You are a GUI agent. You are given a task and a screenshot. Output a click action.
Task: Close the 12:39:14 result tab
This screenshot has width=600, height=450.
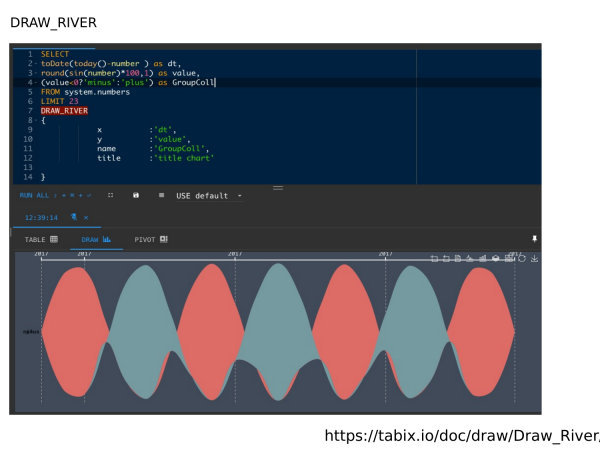86,217
